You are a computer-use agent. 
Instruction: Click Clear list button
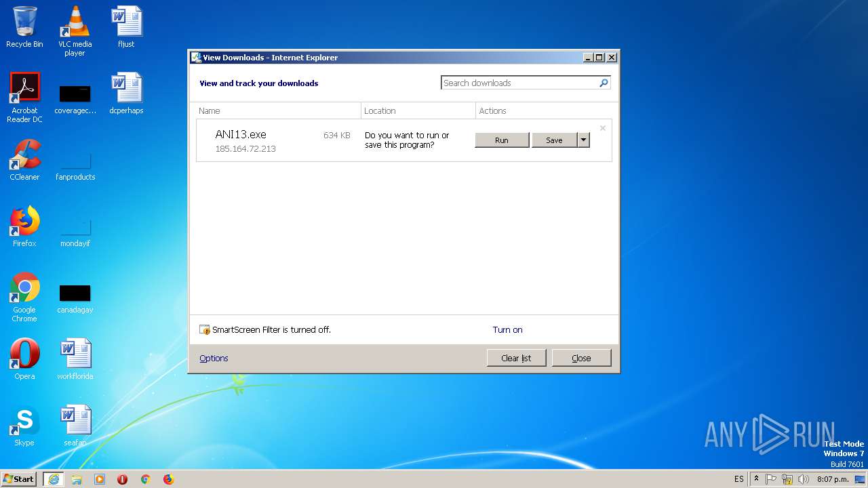(516, 358)
